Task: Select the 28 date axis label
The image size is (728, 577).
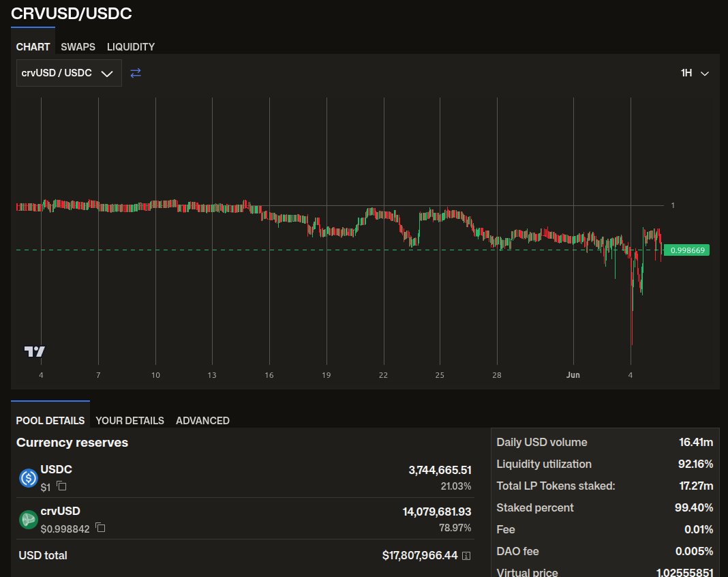Action: [x=497, y=375]
